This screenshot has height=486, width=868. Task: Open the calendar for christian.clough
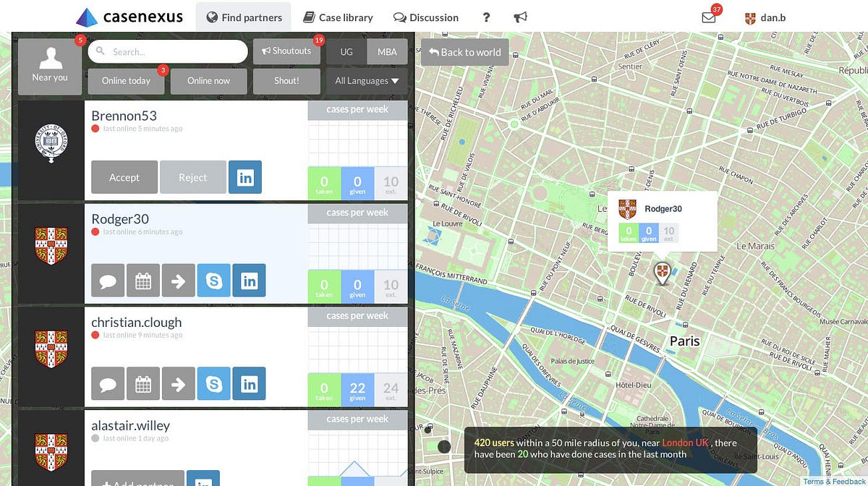(143, 384)
